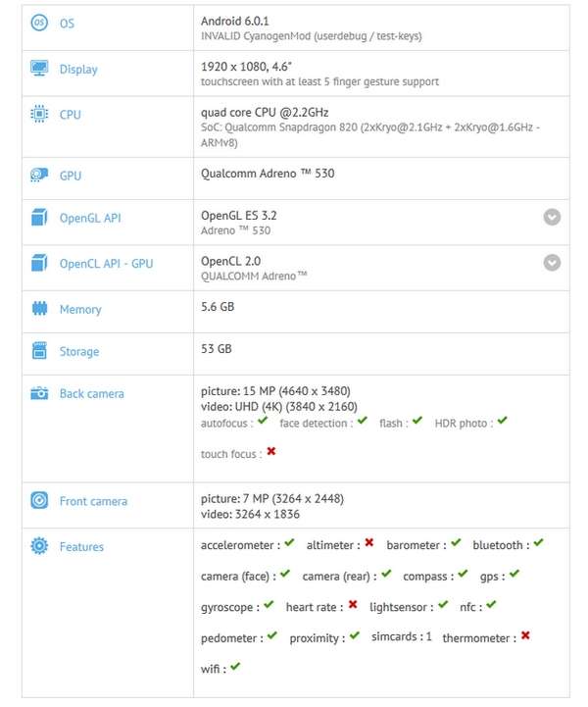Click the Qualcomm Adreno 530 text
Image resolution: width=588 pixels, height=707 pixels.
click(268, 174)
